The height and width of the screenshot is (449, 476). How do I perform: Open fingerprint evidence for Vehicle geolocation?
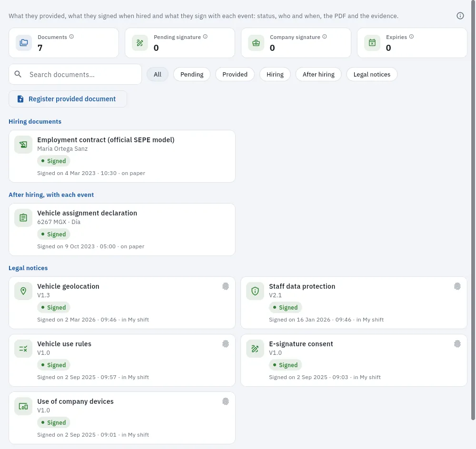tap(226, 286)
